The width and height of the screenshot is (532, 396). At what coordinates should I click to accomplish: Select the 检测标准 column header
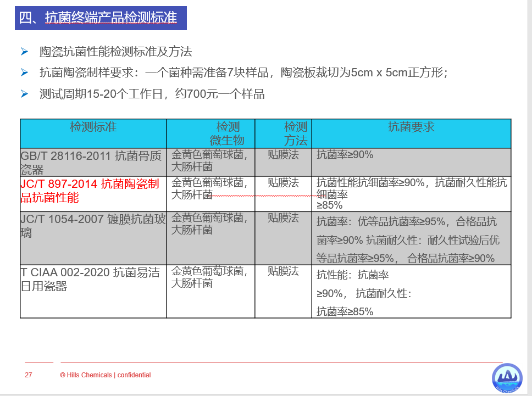[93, 127]
